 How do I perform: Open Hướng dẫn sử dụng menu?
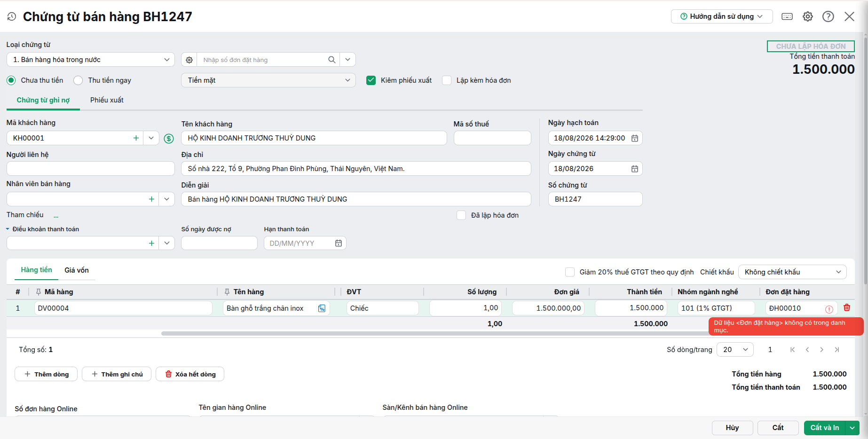722,16
